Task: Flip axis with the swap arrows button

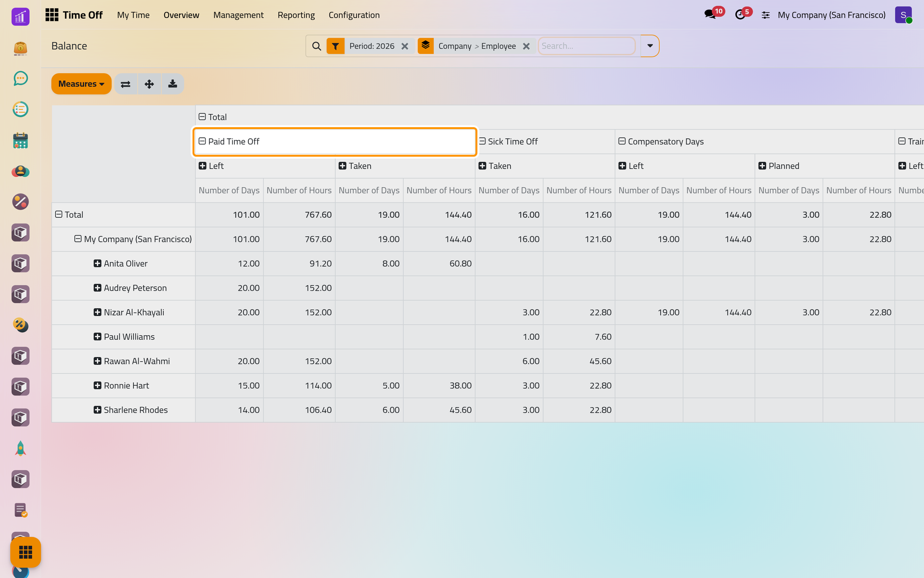Action: 126,84
